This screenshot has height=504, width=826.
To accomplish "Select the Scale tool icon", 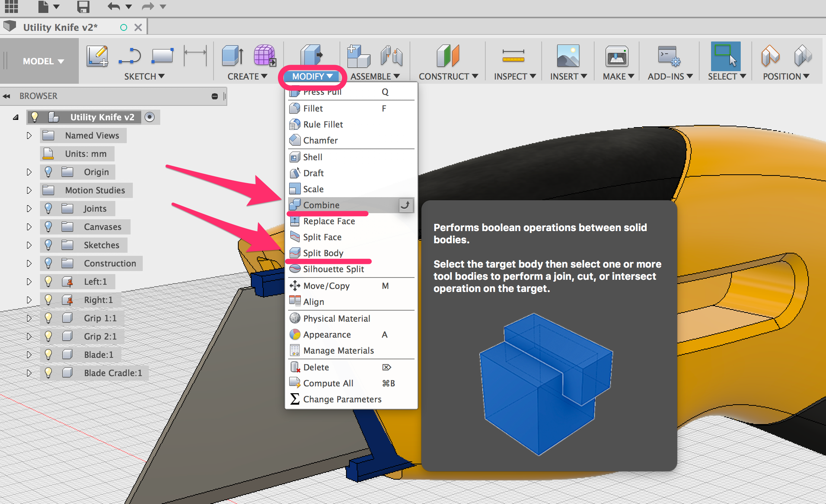I will [x=295, y=188].
